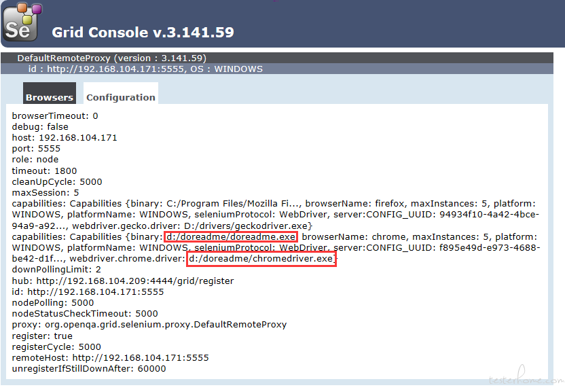Image resolution: width=565 pixels, height=392 pixels.
Task: Open the Configuration tab
Action: (121, 93)
